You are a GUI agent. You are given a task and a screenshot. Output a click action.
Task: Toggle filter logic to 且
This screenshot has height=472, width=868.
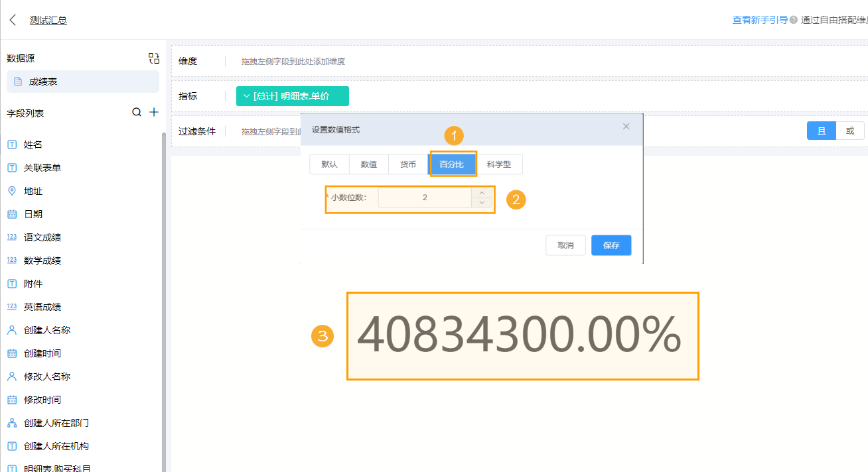pos(821,131)
